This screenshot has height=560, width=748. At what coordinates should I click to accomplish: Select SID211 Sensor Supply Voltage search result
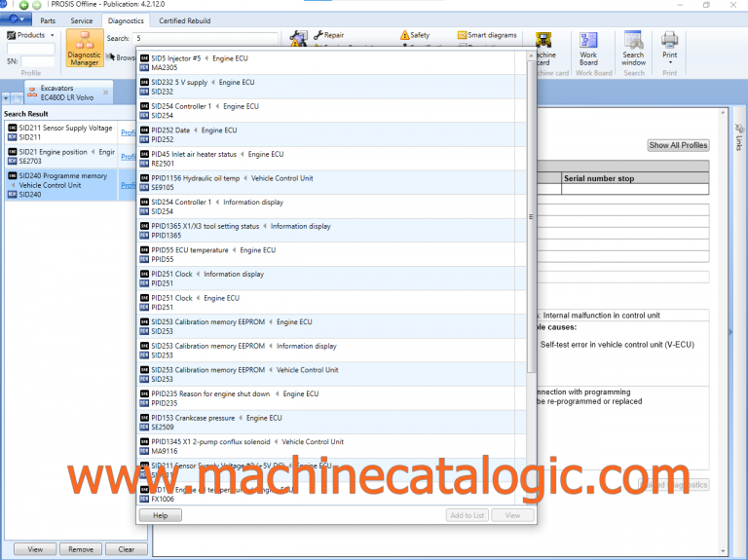[x=61, y=132]
